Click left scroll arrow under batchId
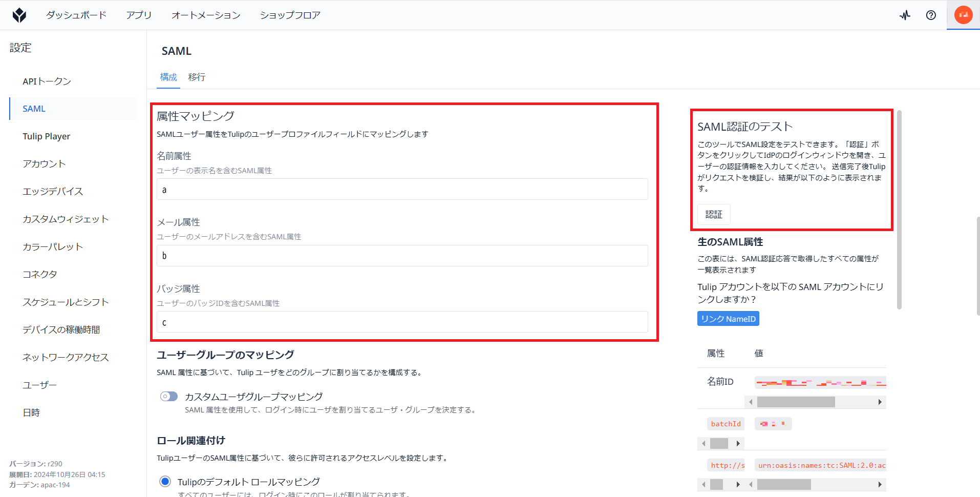The height and width of the screenshot is (497, 980). click(704, 443)
